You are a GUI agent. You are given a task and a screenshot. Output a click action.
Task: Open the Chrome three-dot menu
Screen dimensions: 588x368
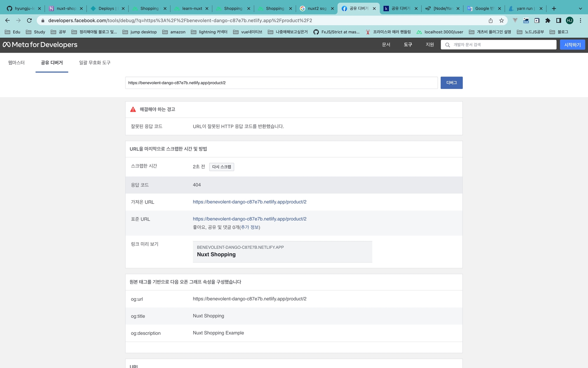(580, 20)
